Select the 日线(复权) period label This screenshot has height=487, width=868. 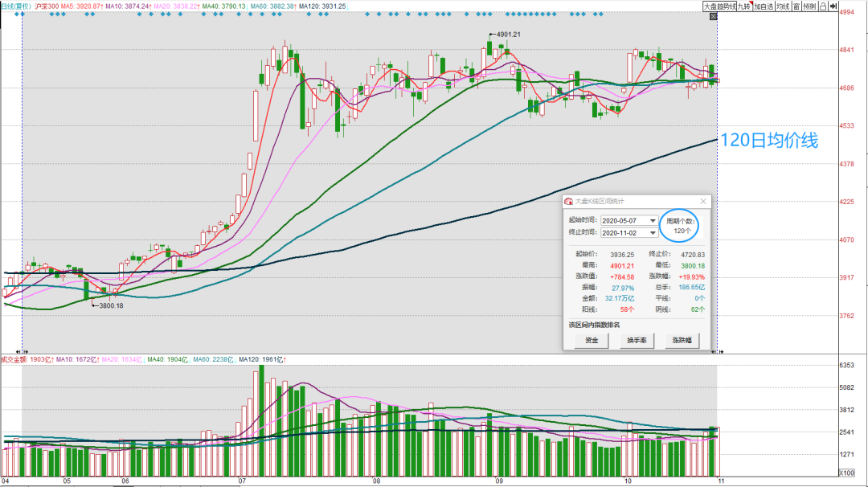pyautogui.click(x=16, y=6)
